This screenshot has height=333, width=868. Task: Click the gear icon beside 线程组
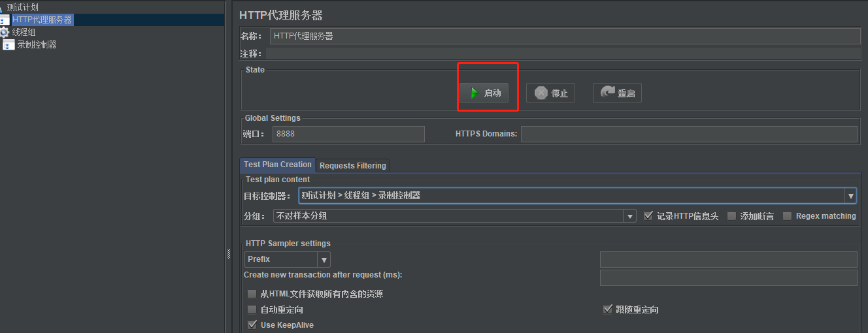5,32
